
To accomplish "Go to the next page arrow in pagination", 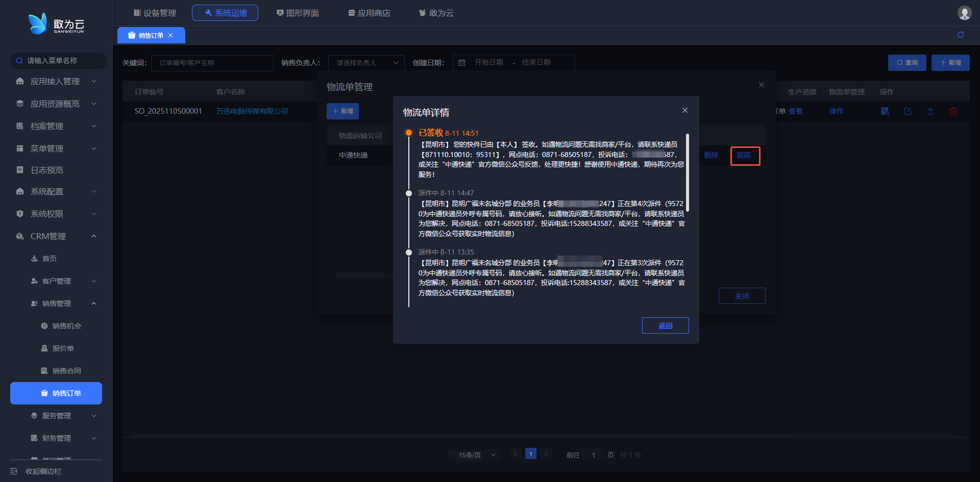I will (546, 453).
